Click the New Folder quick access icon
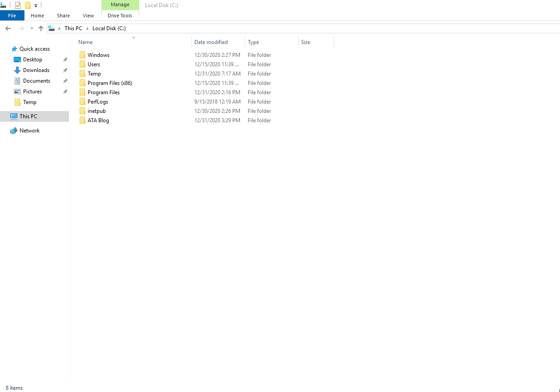 pos(28,5)
